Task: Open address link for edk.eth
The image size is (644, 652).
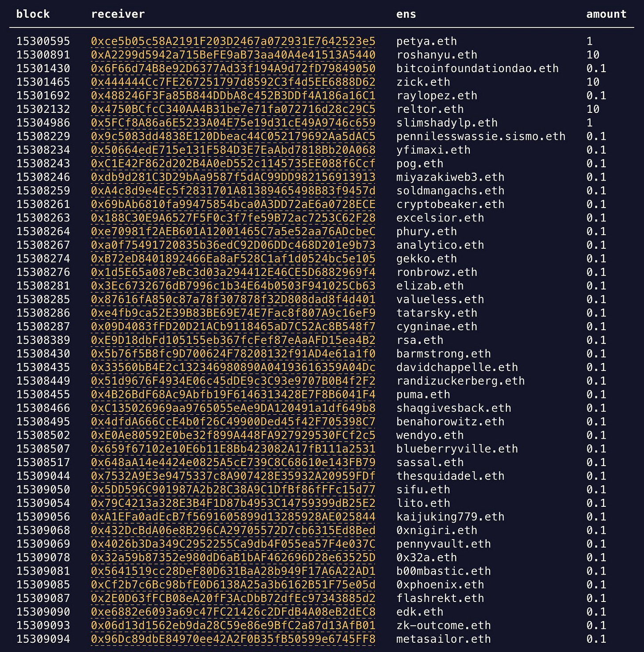Action: click(233, 612)
